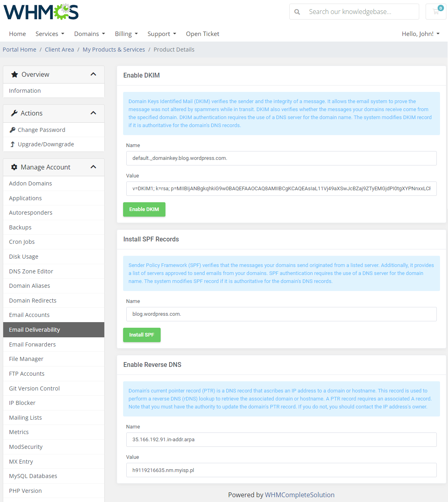The height and width of the screenshot is (502, 448).
Task: Click the DKIM Value input field
Action: click(x=281, y=189)
